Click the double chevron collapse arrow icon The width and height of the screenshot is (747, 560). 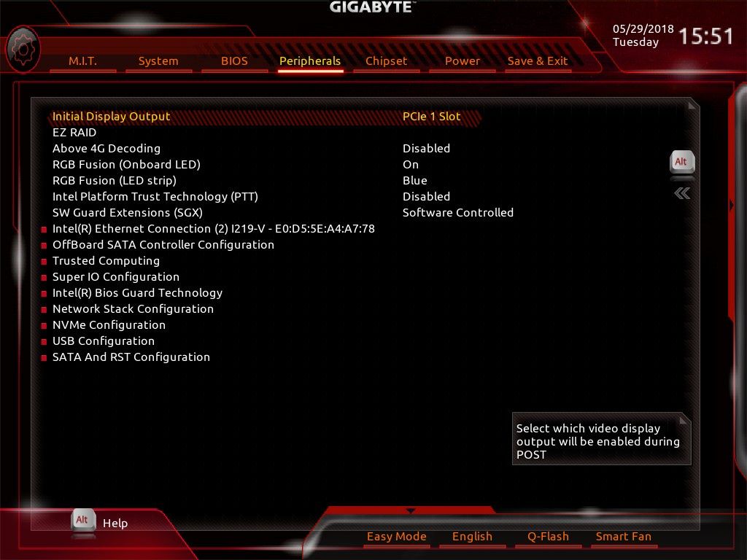[682, 193]
